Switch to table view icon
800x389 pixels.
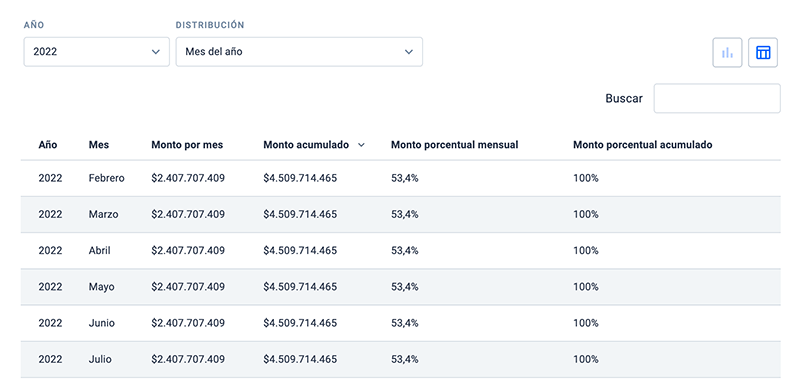pos(763,53)
